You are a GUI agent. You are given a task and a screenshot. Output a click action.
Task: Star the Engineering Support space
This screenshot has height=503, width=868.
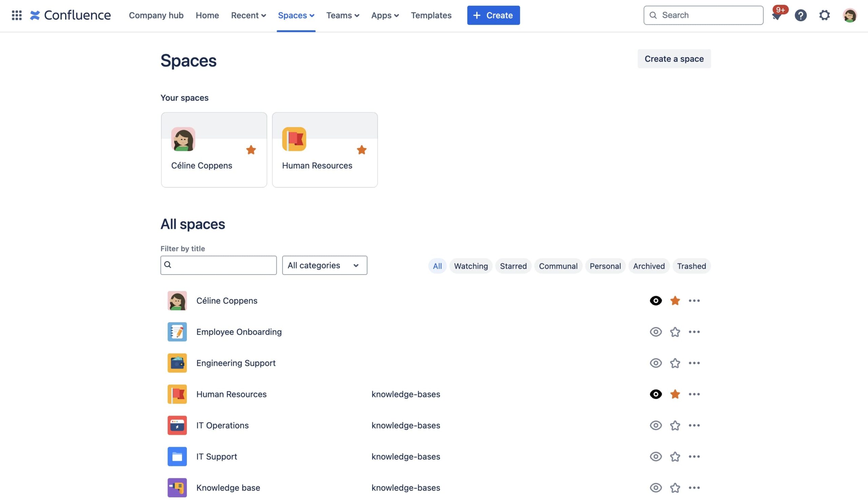[x=675, y=363]
